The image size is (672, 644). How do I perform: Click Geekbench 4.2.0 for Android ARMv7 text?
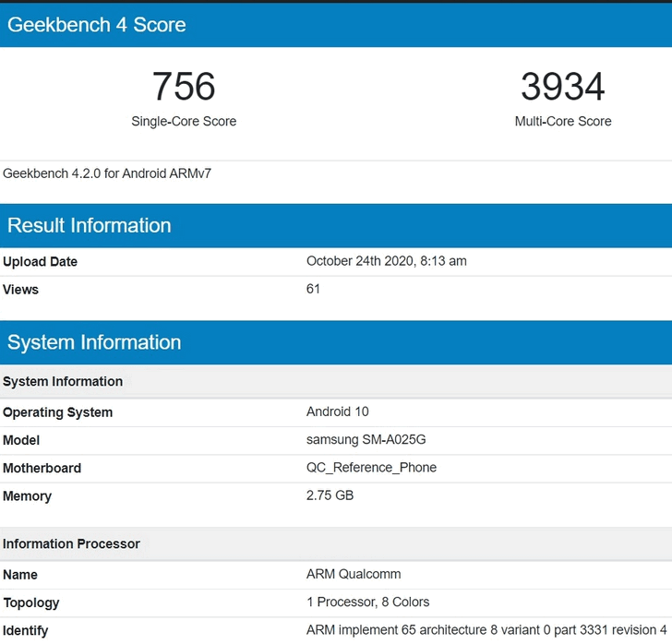tap(107, 173)
